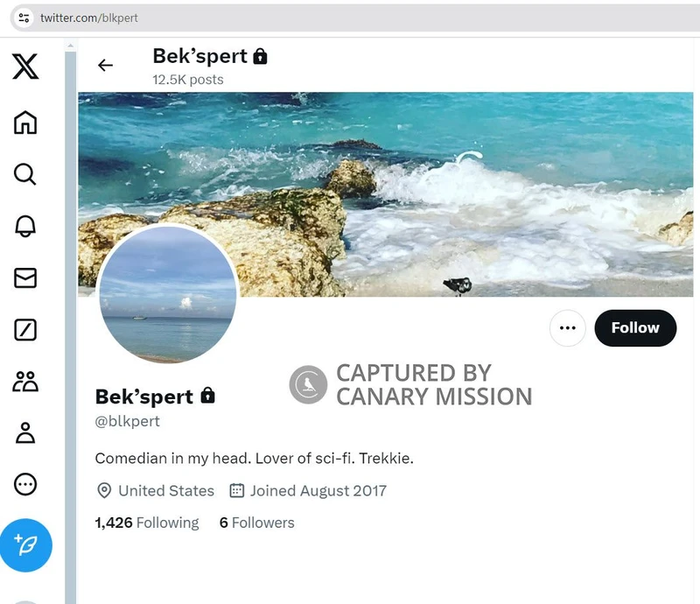
Task: Click the @blkpert handle text
Action: coord(128,421)
